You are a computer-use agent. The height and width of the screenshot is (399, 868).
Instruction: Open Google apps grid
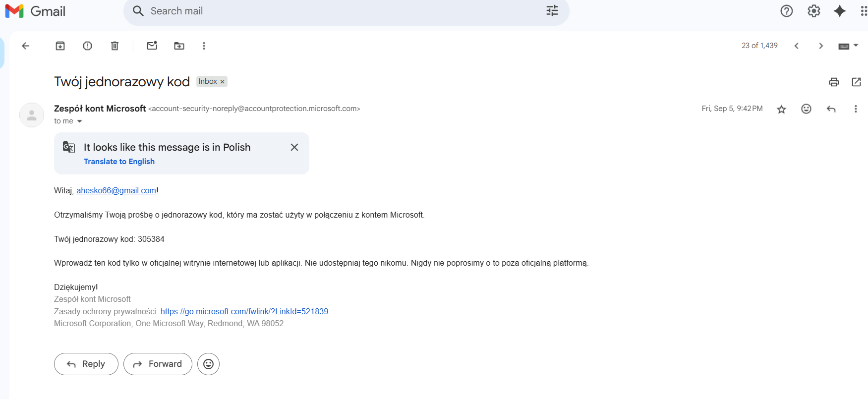tap(864, 11)
